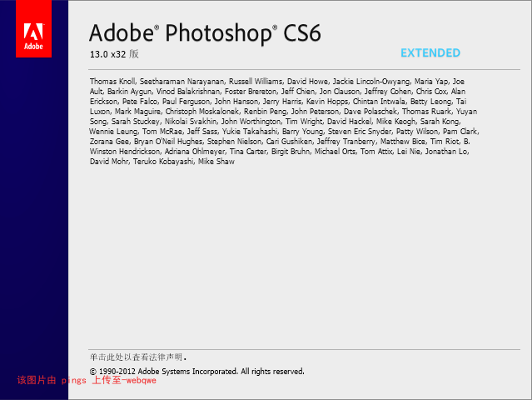Click the red pings upload watermark text

click(87, 380)
